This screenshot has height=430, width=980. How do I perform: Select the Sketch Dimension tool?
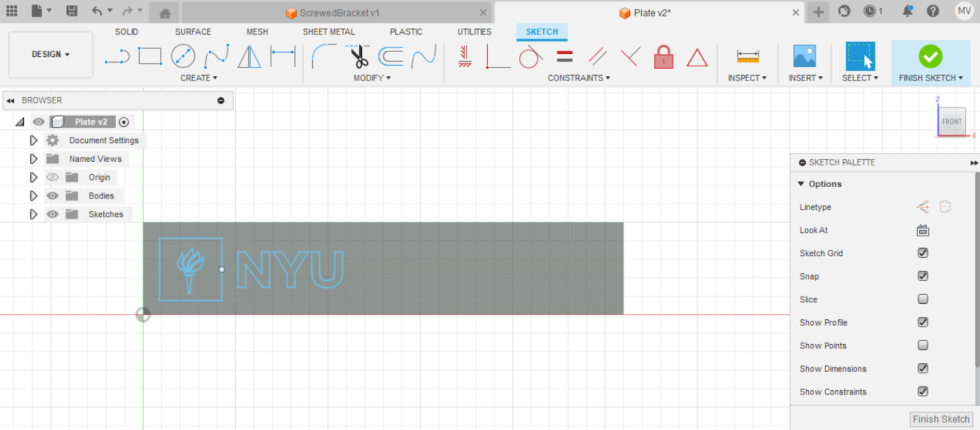click(x=283, y=57)
